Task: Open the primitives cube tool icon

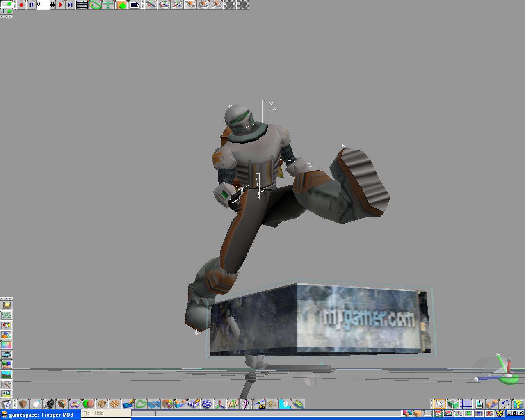Action: point(23,404)
